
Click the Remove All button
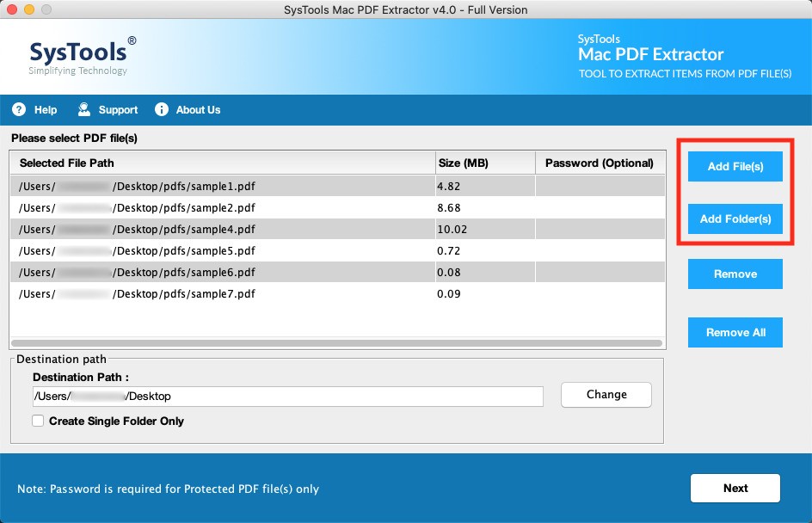pyautogui.click(x=735, y=332)
